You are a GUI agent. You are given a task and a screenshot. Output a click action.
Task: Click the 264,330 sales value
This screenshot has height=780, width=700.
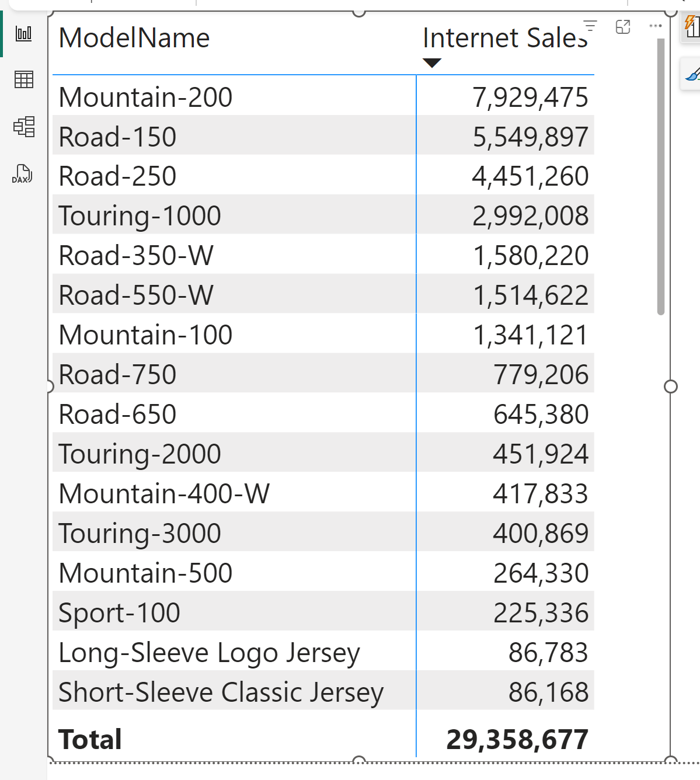pos(541,574)
